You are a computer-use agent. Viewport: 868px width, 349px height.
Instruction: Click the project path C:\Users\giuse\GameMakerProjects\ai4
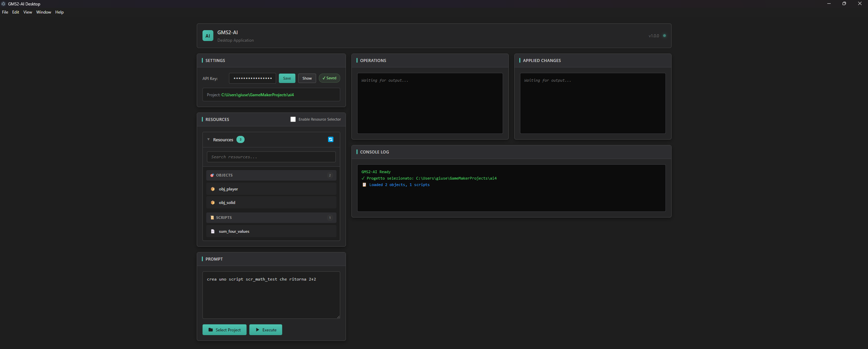tap(258, 95)
